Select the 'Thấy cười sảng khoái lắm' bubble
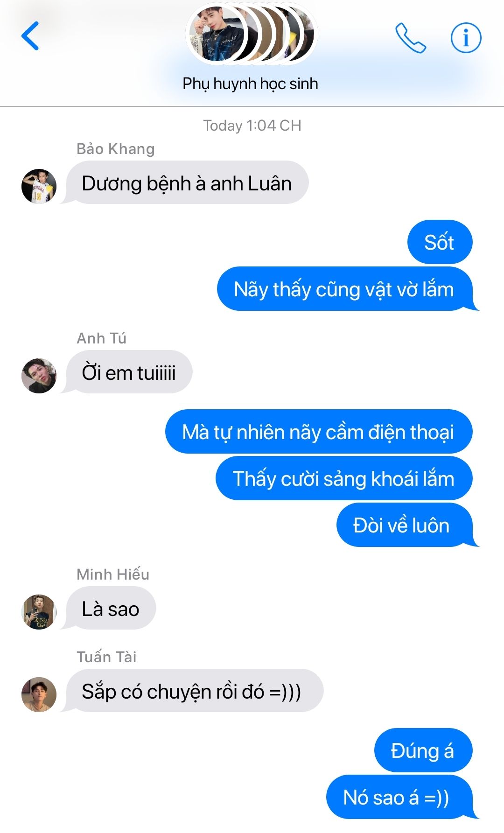Viewport: 504px width, 833px height. point(344,478)
